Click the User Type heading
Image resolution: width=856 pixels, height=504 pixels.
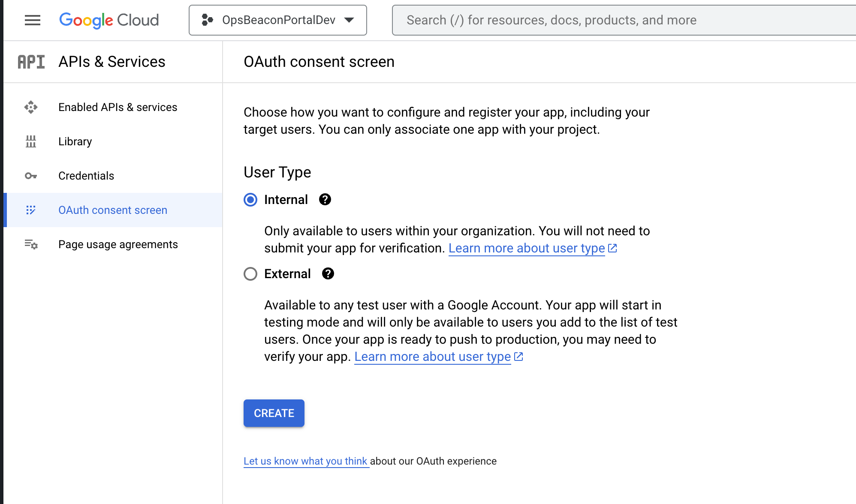[x=277, y=172]
